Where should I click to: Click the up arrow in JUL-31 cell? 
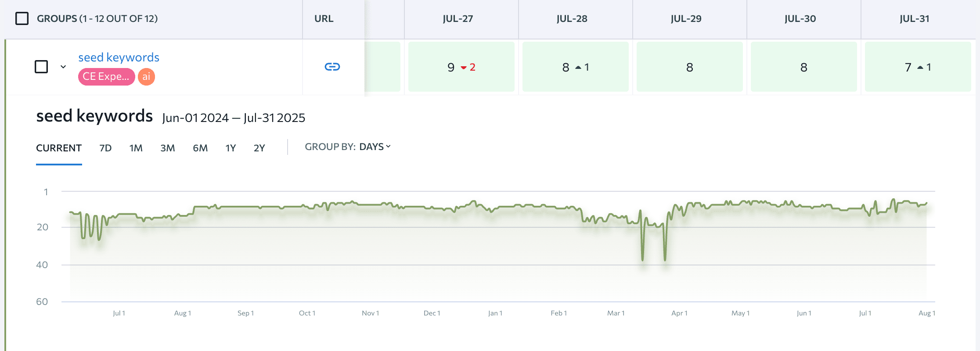(x=920, y=68)
